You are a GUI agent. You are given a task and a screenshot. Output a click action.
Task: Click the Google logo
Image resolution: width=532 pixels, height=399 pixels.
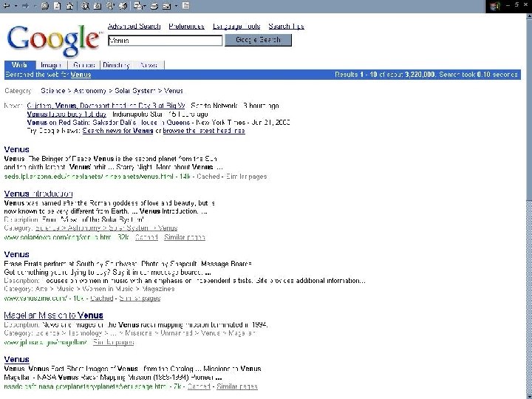click(x=54, y=40)
